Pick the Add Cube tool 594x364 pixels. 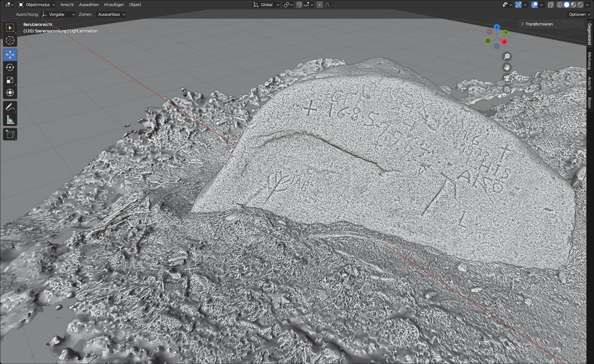[x=10, y=134]
